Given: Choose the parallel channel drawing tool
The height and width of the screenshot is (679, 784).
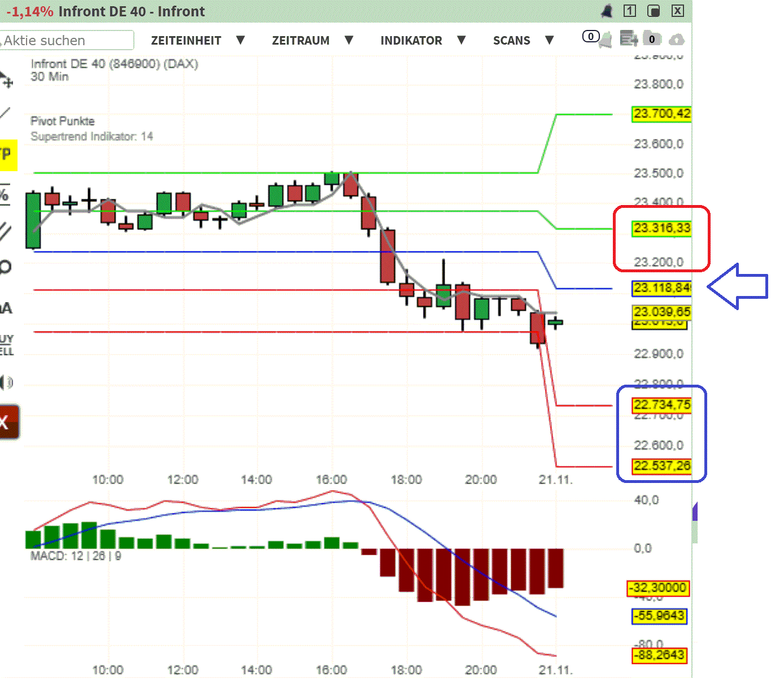Looking at the screenshot, I should point(5,231).
